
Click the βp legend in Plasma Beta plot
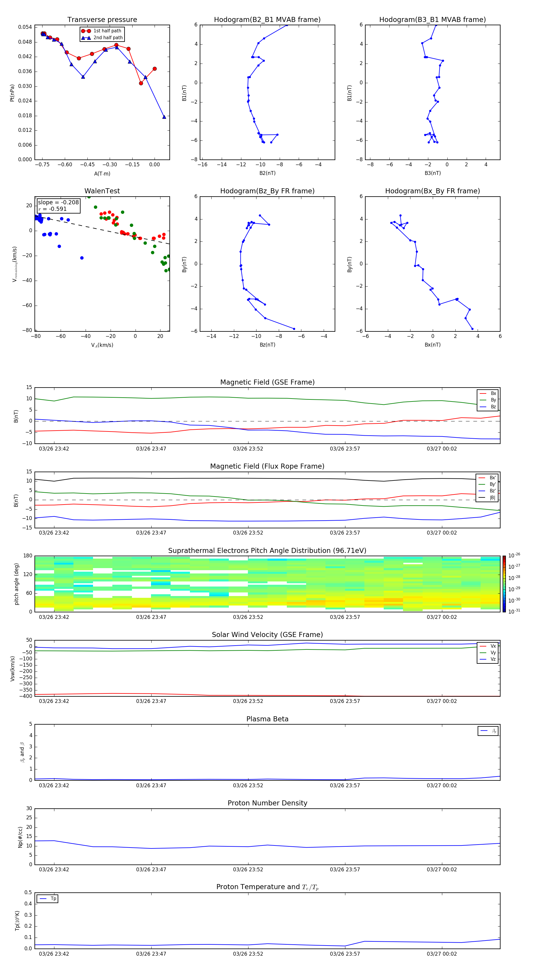tap(488, 731)
